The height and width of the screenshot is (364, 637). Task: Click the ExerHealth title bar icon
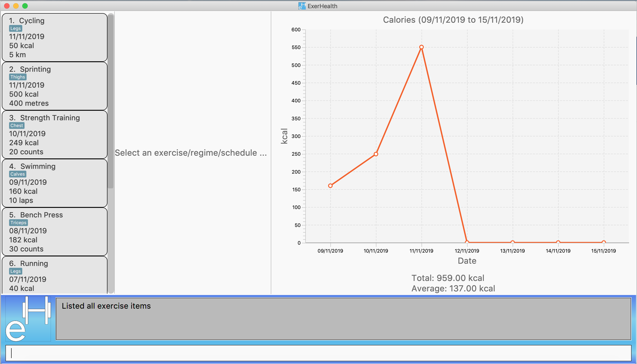(x=302, y=6)
